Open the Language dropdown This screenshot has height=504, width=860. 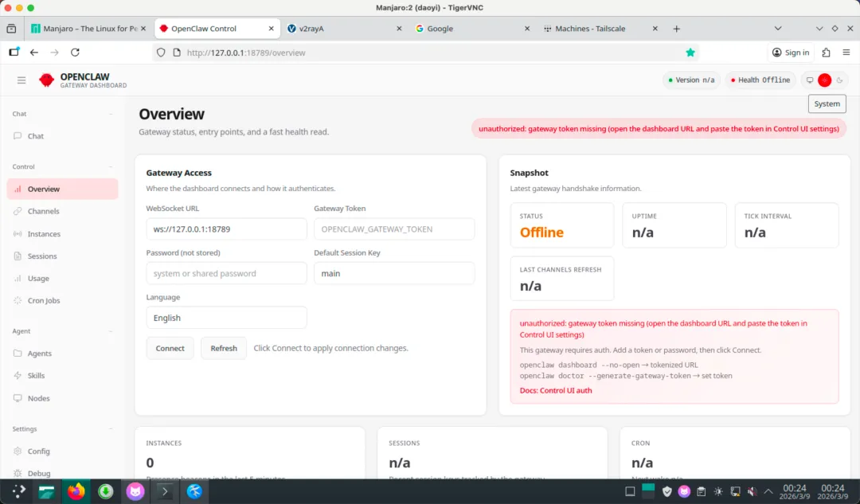tap(226, 318)
